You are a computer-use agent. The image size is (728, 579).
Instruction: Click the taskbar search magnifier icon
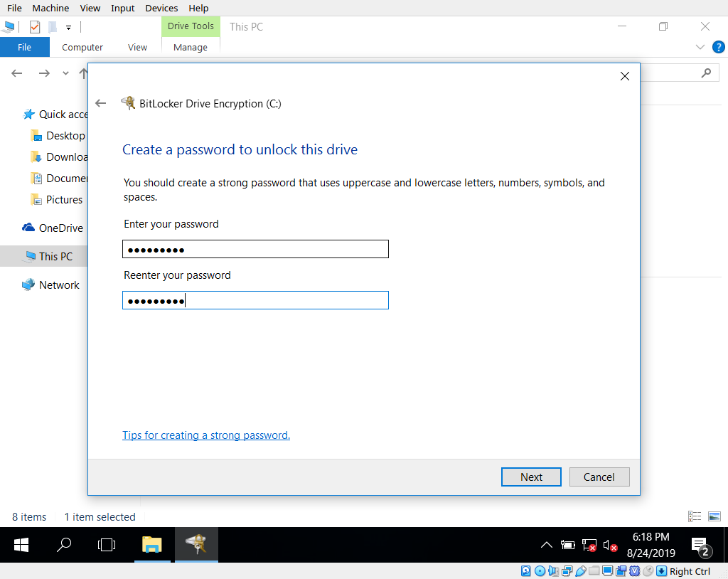(x=64, y=545)
